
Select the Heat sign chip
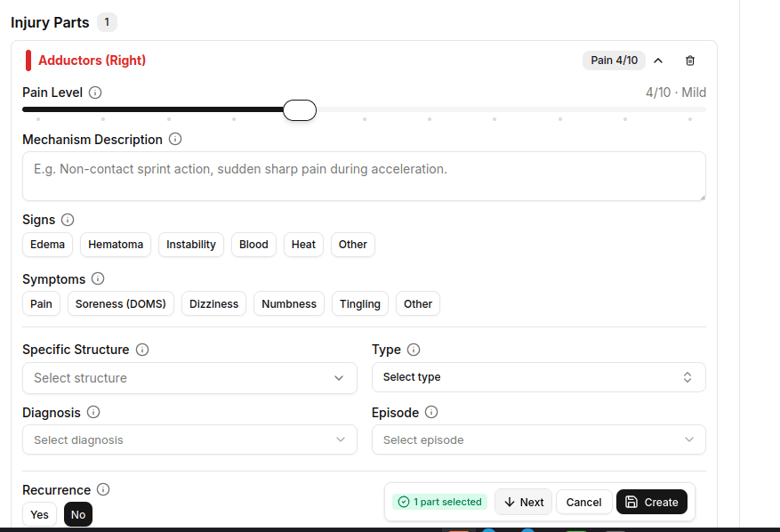(303, 245)
